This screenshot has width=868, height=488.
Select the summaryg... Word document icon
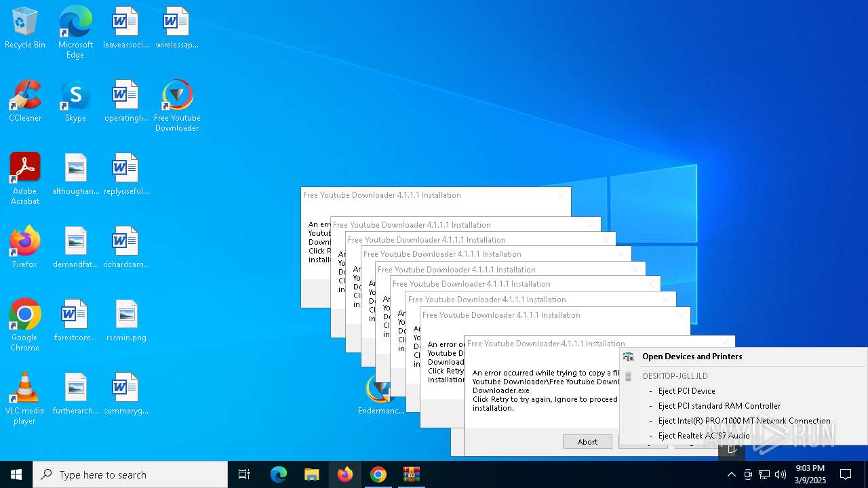[x=126, y=394]
